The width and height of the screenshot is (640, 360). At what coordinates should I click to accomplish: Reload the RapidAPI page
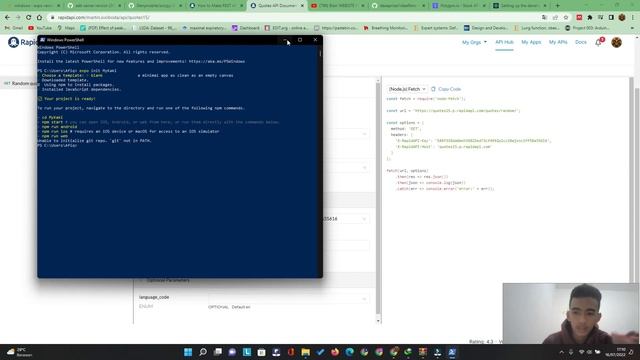pyautogui.click(x=29, y=18)
